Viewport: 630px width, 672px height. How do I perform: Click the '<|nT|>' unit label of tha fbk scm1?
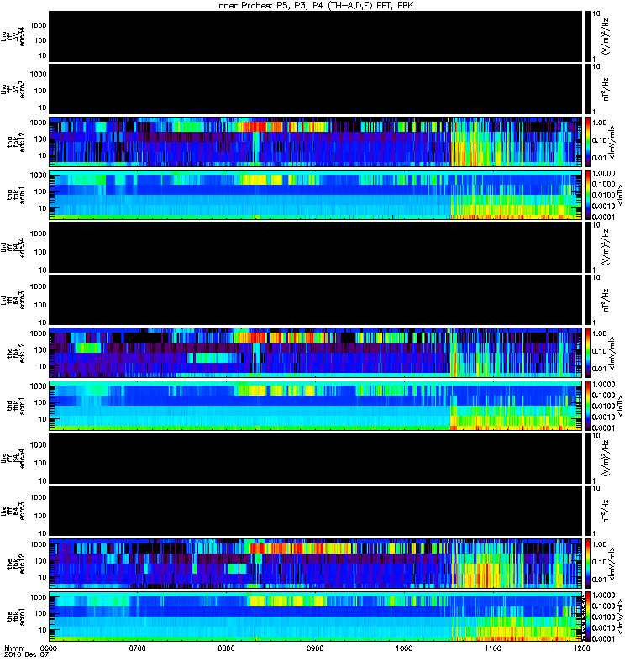pos(619,195)
